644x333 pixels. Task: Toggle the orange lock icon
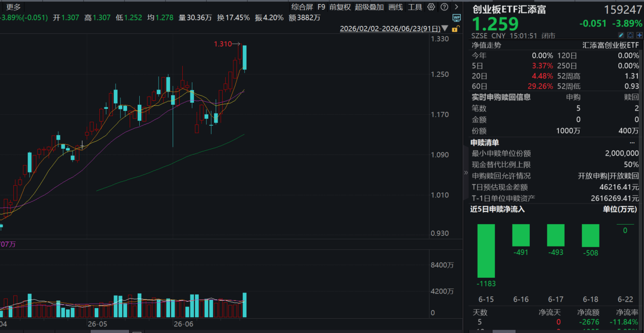click(x=456, y=29)
